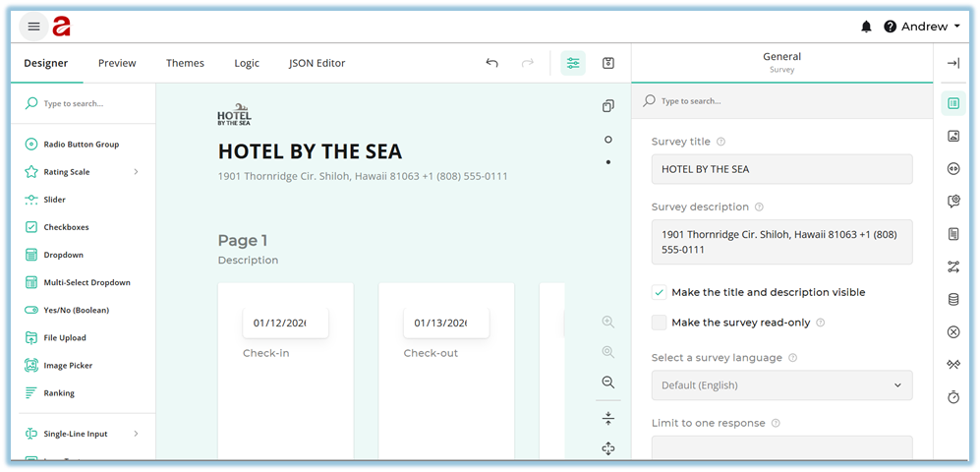Uncheck Make the title and description visible

point(660,293)
